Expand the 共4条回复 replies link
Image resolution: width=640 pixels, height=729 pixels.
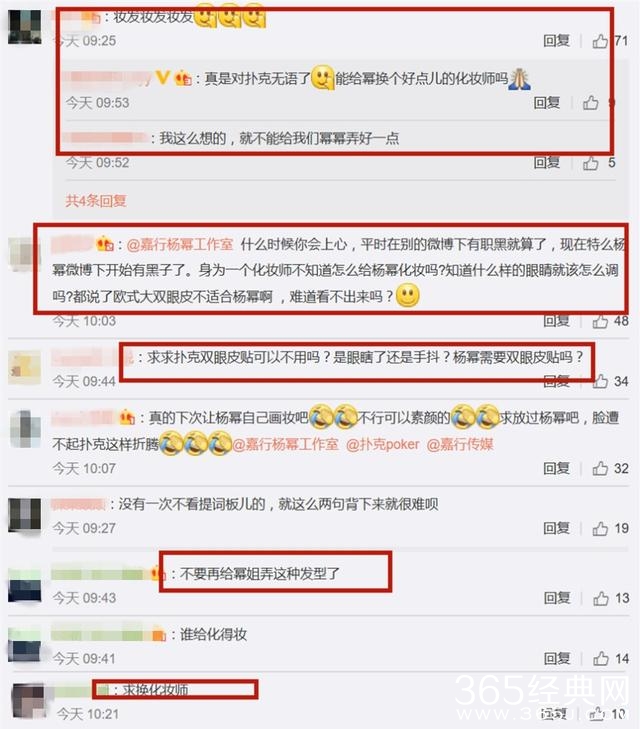96,201
